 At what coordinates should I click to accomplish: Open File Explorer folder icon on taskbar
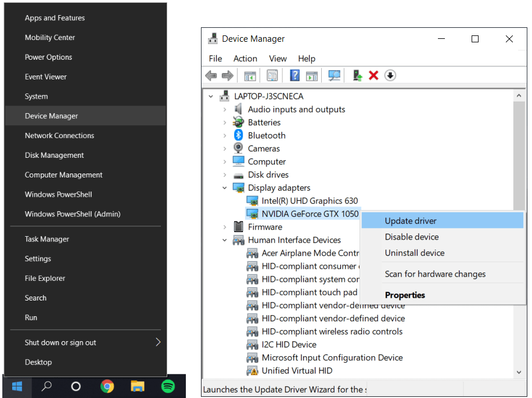coord(138,386)
